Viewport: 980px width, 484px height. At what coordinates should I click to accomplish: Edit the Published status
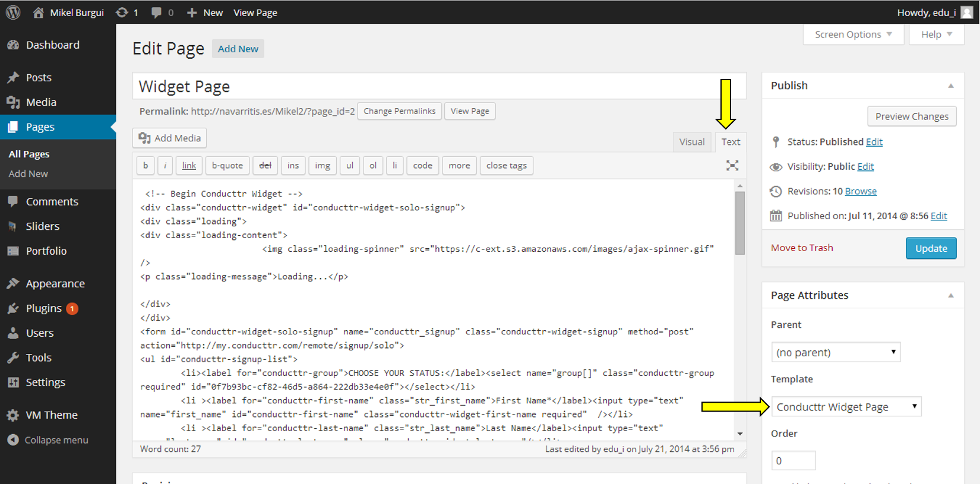[874, 142]
